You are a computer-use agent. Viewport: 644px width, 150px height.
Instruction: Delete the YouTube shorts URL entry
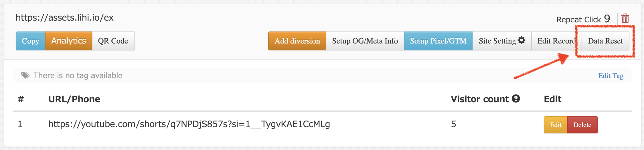[582, 125]
